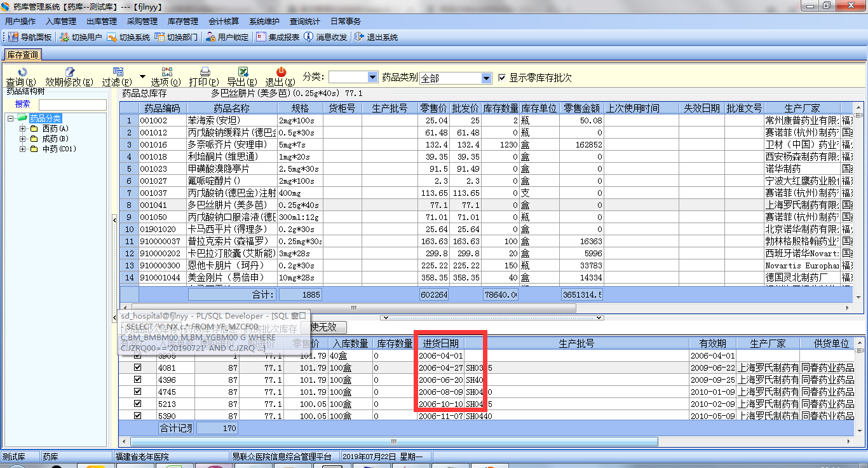This screenshot has height=468, width=868.
Task: Open the 系统维护 menu
Action: (264, 22)
